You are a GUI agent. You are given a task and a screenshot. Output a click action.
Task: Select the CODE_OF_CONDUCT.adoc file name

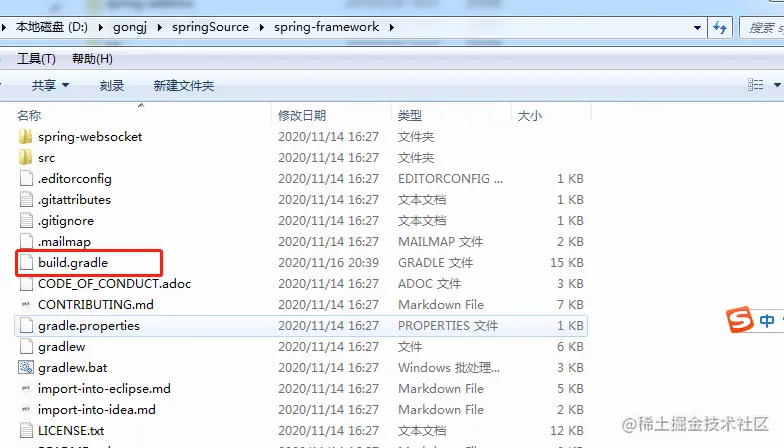point(114,284)
